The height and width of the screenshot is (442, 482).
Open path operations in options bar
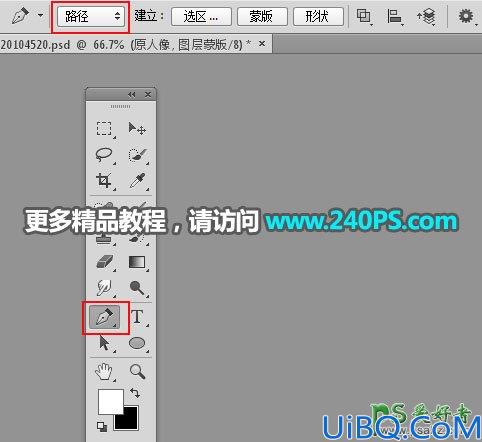(364, 16)
